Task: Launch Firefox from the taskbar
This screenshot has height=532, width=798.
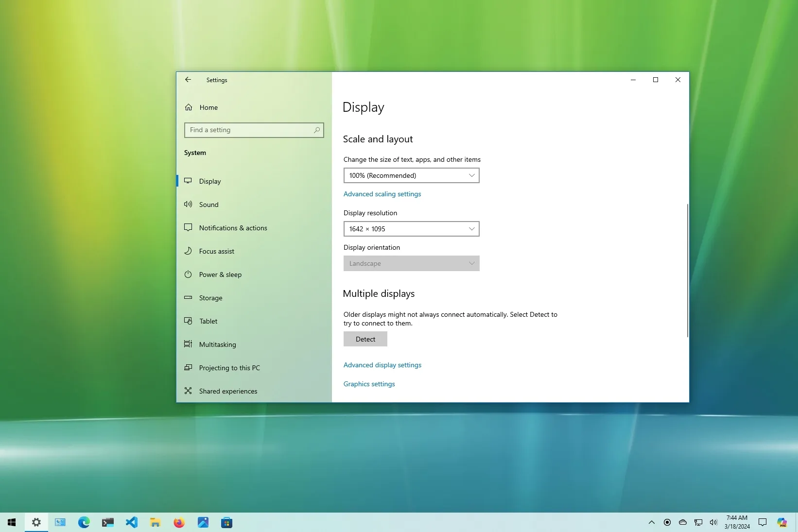Action: click(x=179, y=522)
